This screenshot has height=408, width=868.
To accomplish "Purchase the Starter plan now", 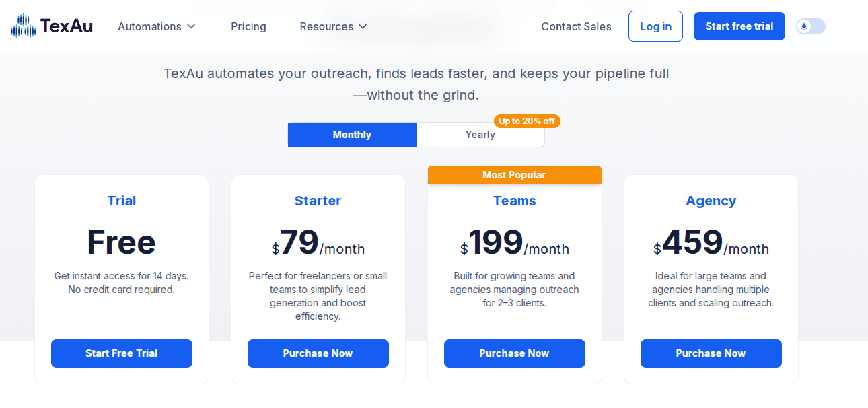I will (x=318, y=353).
